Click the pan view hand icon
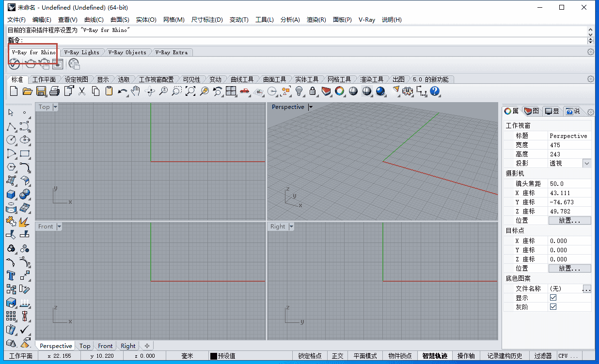The image size is (599, 364). click(x=136, y=91)
